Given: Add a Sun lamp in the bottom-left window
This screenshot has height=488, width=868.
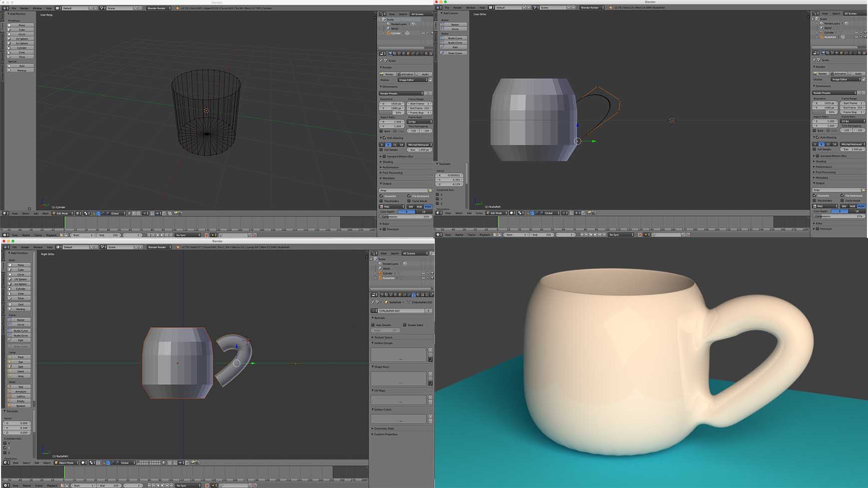Looking at the screenshot, I should coord(20,362).
